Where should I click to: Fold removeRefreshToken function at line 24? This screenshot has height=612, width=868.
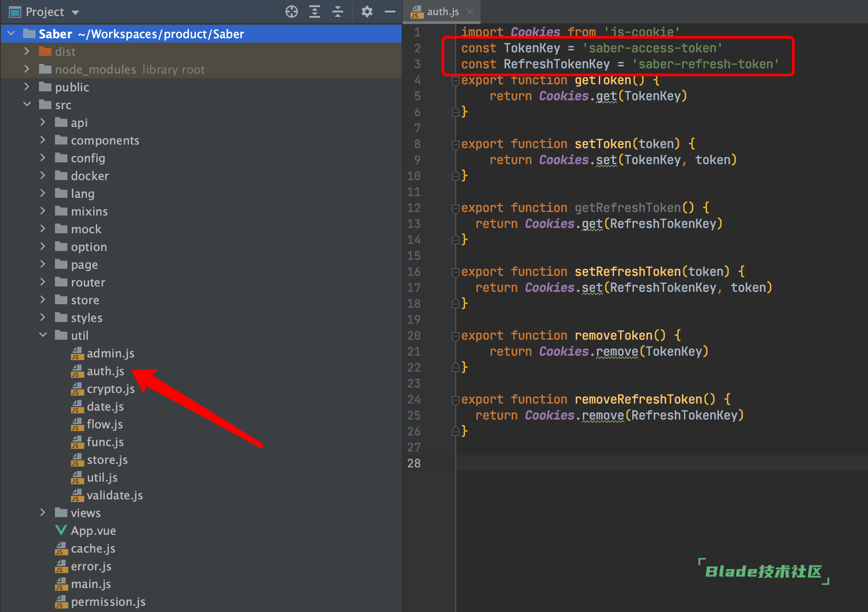pyautogui.click(x=455, y=400)
